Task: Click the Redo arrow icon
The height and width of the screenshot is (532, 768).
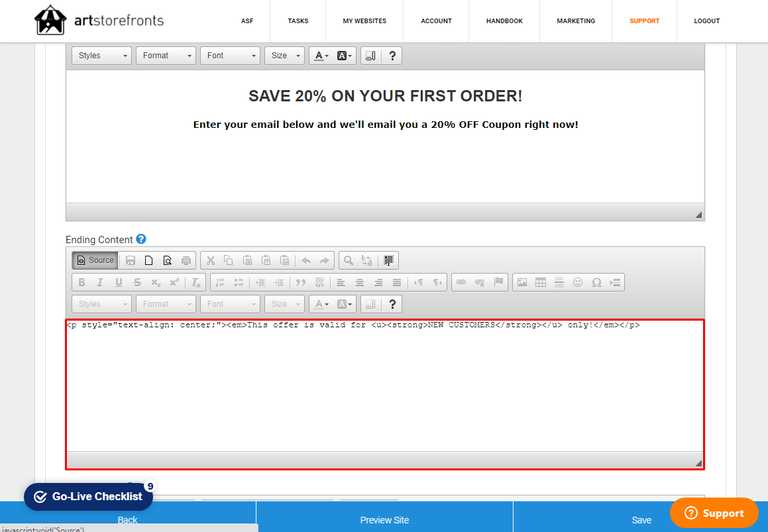Action: (x=324, y=260)
